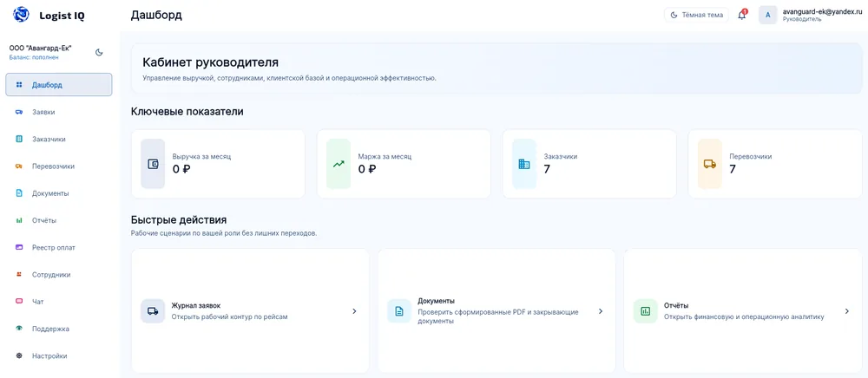The image size is (868, 378).
Task: Click the Чат message icon
Action: (19, 301)
